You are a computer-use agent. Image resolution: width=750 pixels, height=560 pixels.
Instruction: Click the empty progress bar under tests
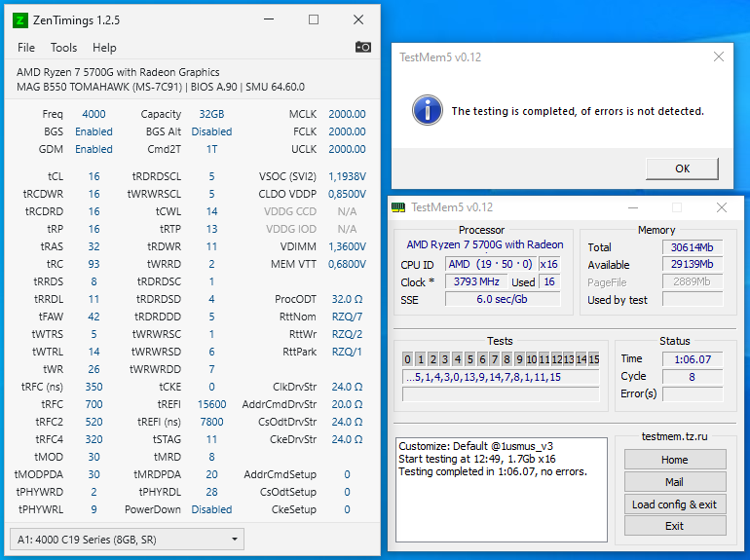point(501,394)
